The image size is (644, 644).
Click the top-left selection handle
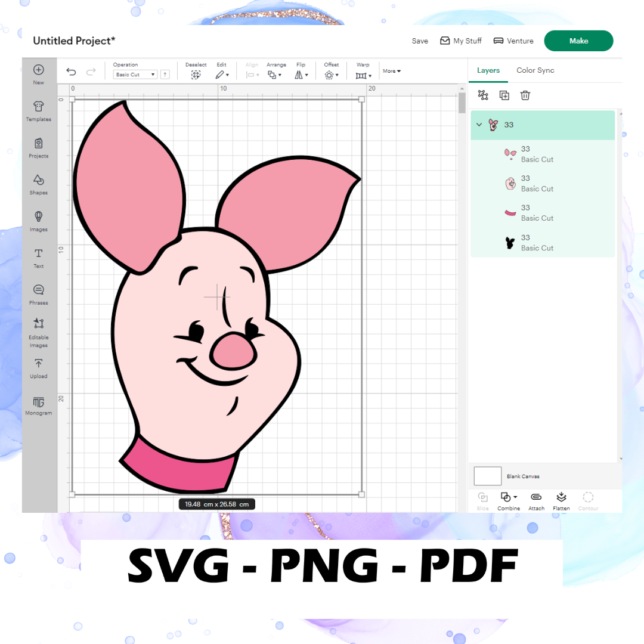[x=72, y=100]
